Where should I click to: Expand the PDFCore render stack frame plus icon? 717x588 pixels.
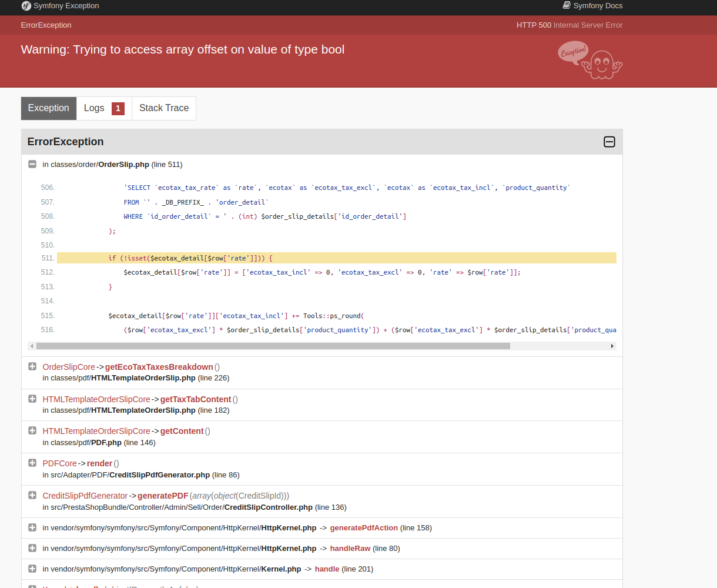pos(32,463)
